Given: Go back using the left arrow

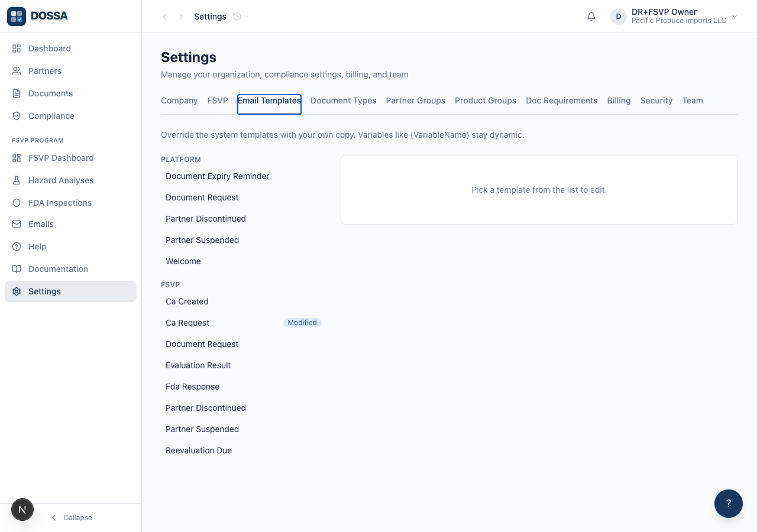Looking at the screenshot, I should tap(164, 17).
